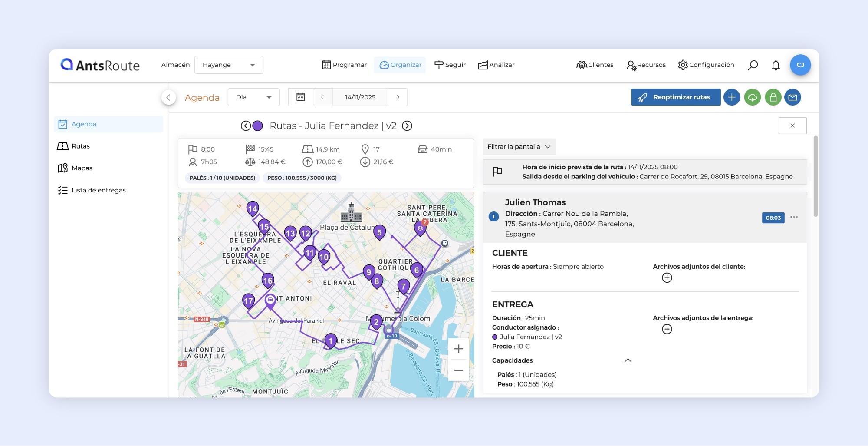This screenshot has width=868, height=446.
Task: Open the Almacén Hayange dropdown
Action: [x=229, y=65]
